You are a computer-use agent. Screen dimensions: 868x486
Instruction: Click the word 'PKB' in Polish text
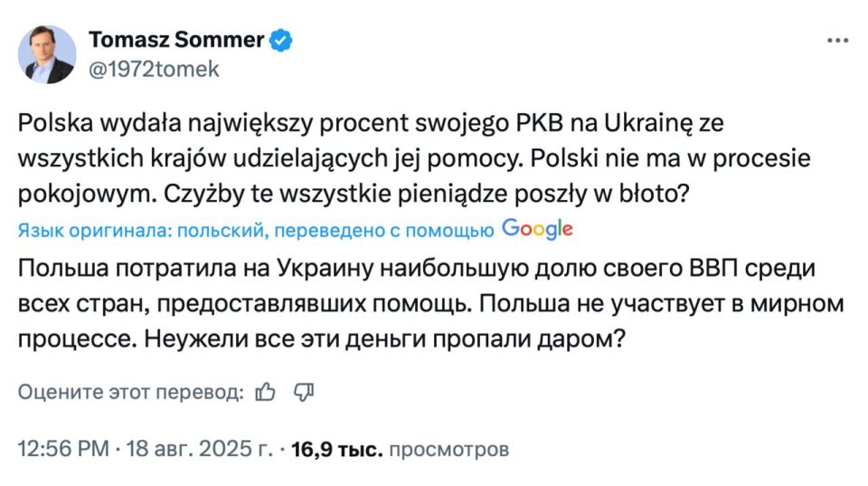pos(539,123)
